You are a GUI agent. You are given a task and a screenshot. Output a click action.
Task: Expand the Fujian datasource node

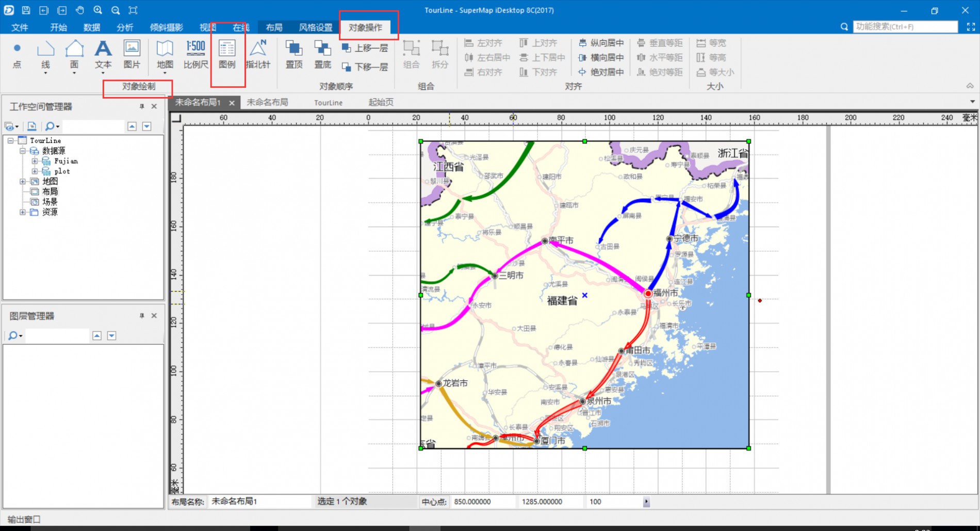[35, 161]
